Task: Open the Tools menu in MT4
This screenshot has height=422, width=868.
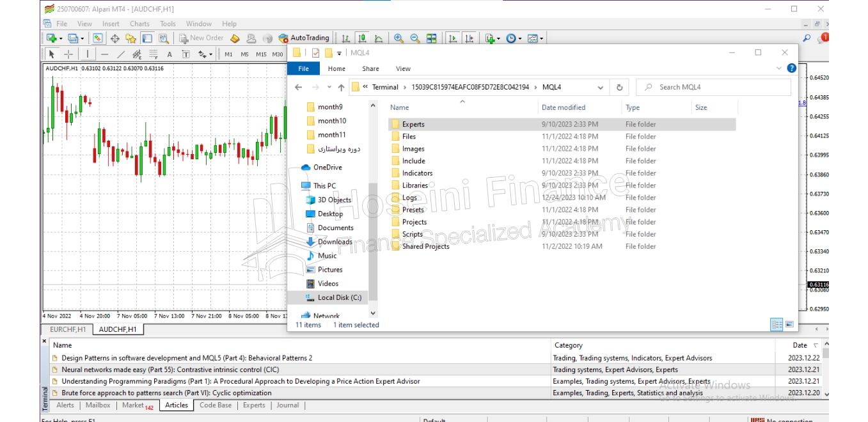Action: (x=168, y=24)
